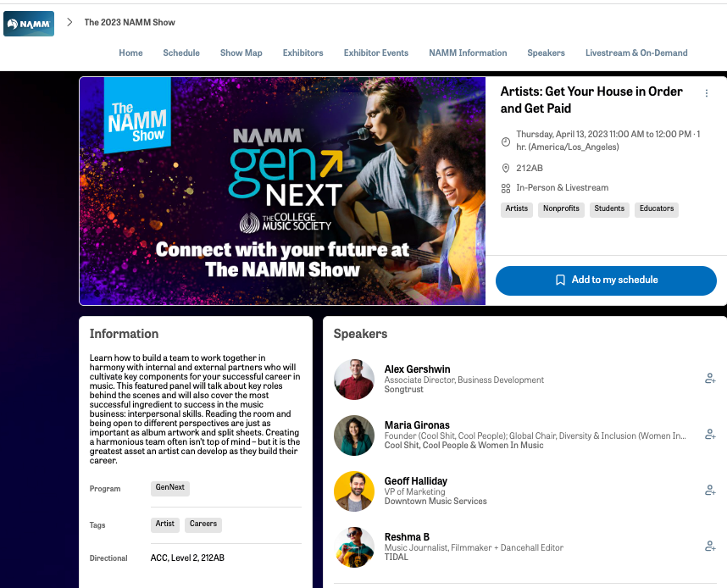The width and height of the screenshot is (727, 588).
Task: Switch to the Exhibitors tab
Action: (x=302, y=53)
